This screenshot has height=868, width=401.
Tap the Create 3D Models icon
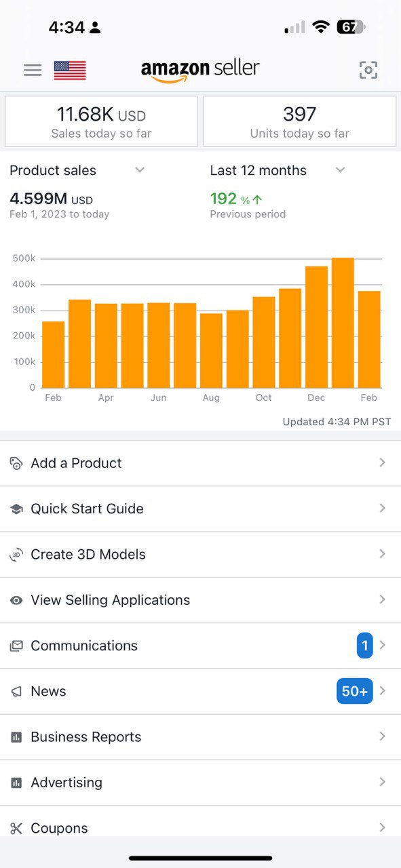[x=16, y=555]
